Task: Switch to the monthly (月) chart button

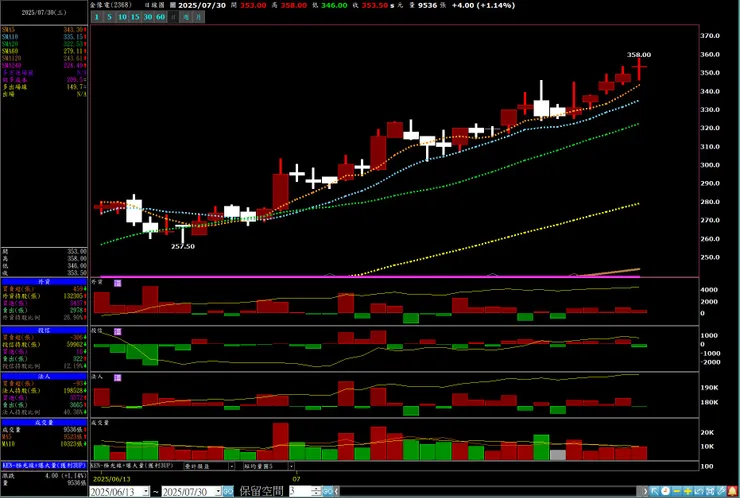Action: tap(199, 17)
